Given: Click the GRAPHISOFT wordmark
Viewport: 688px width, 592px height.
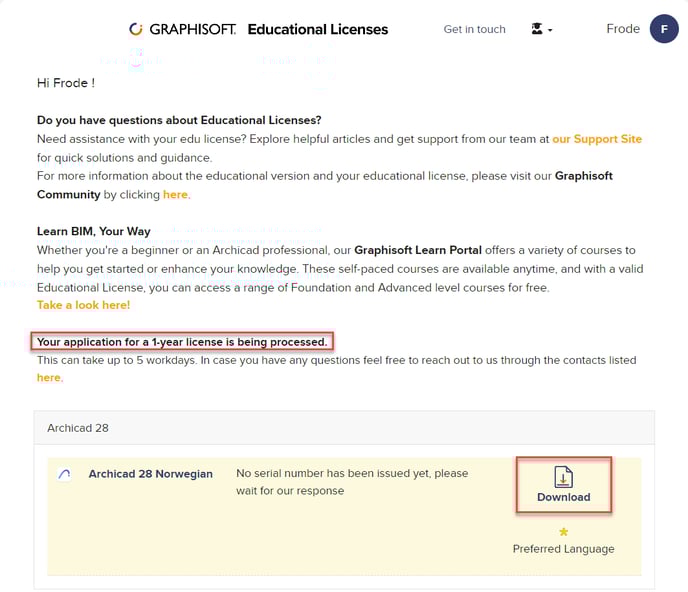Looking at the screenshot, I should point(193,29).
